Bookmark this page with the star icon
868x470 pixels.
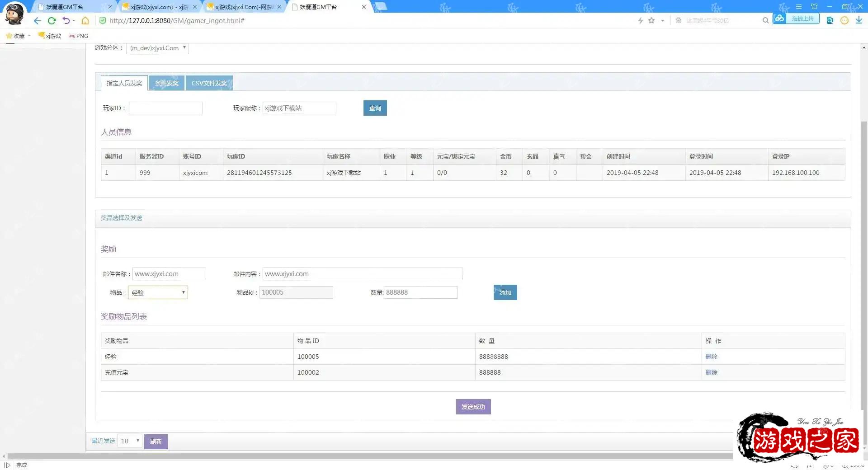pyautogui.click(x=651, y=20)
